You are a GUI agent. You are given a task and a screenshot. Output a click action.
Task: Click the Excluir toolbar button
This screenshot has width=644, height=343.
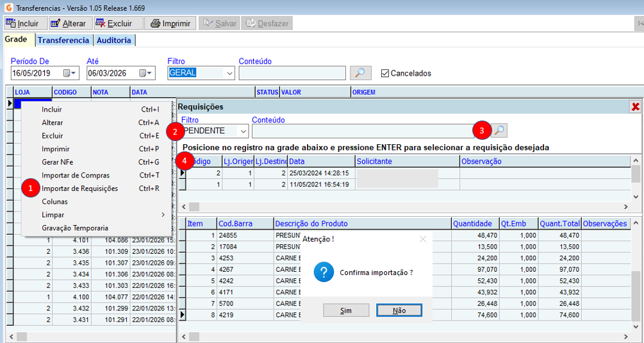(x=114, y=24)
